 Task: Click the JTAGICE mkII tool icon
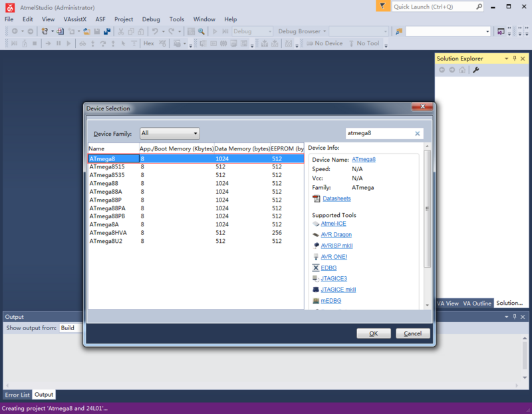click(316, 290)
